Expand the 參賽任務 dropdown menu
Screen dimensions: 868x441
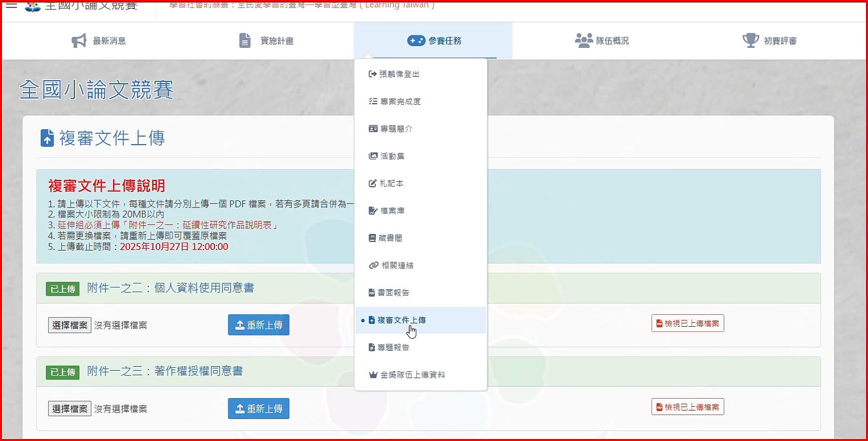pos(433,41)
